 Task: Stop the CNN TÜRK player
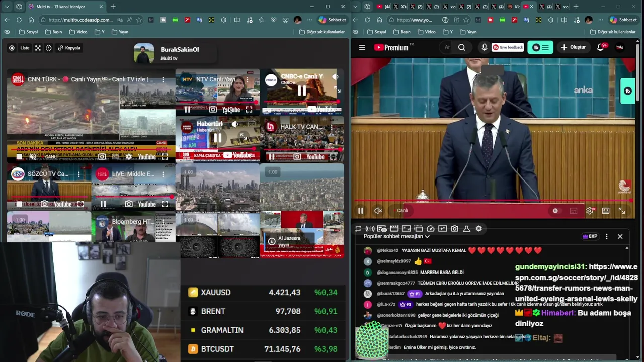19,157
